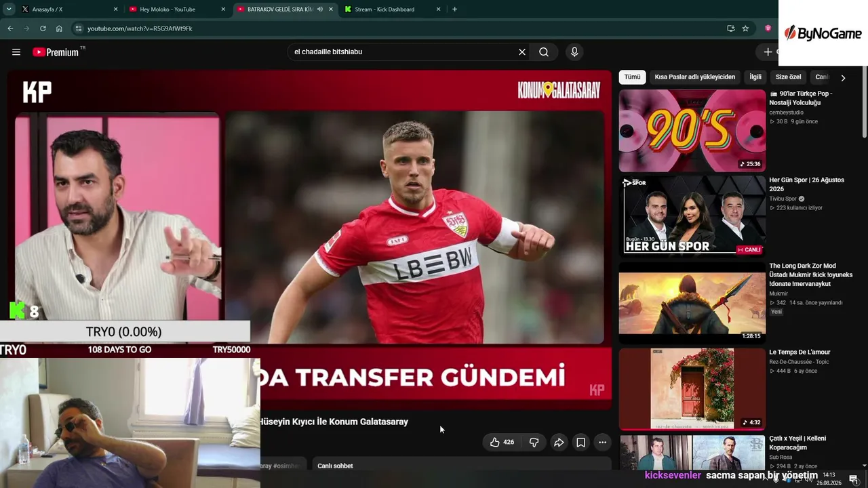Open the YouTube guide hamburger menu

[x=16, y=52]
